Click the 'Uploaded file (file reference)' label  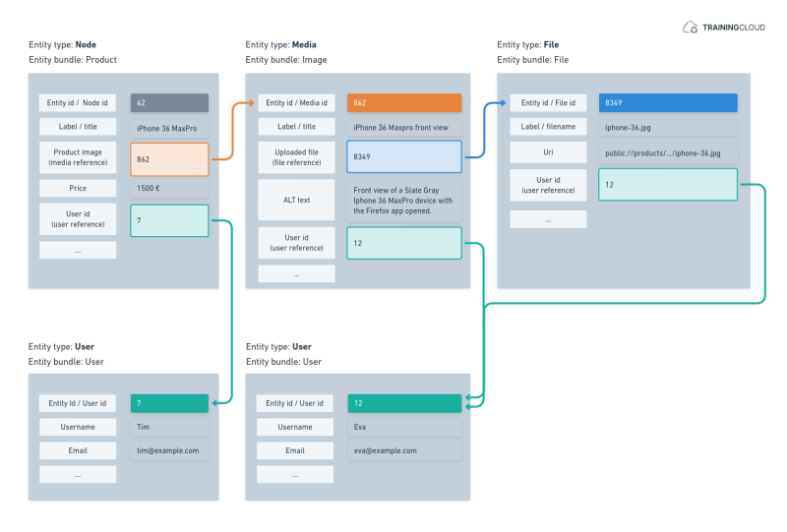click(x=297, y=157)
